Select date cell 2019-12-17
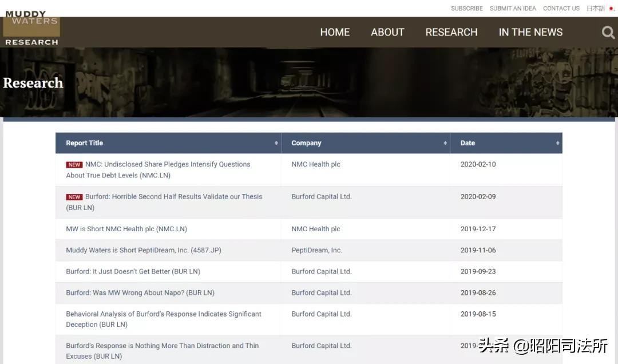 (x=478, y=229)
